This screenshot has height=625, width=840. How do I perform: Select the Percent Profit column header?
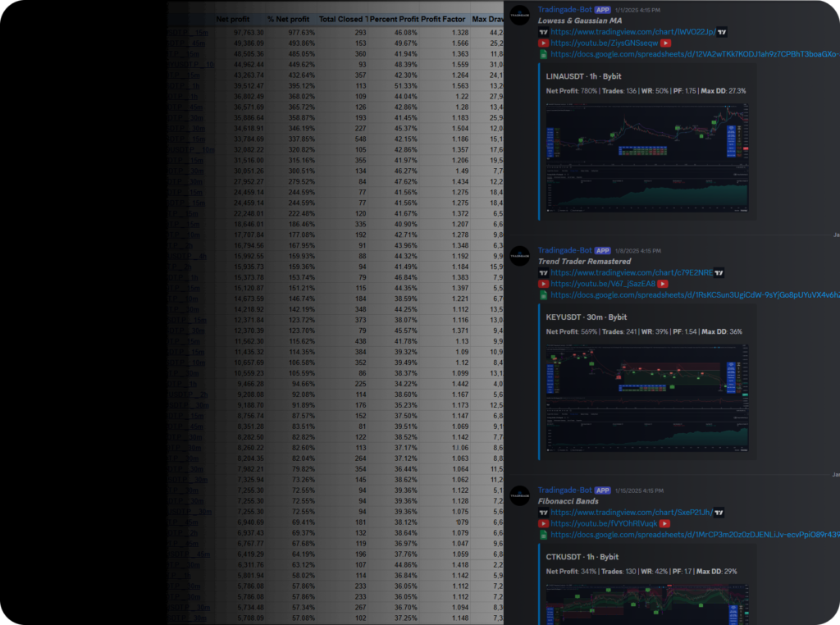click(x=394, y=20)
